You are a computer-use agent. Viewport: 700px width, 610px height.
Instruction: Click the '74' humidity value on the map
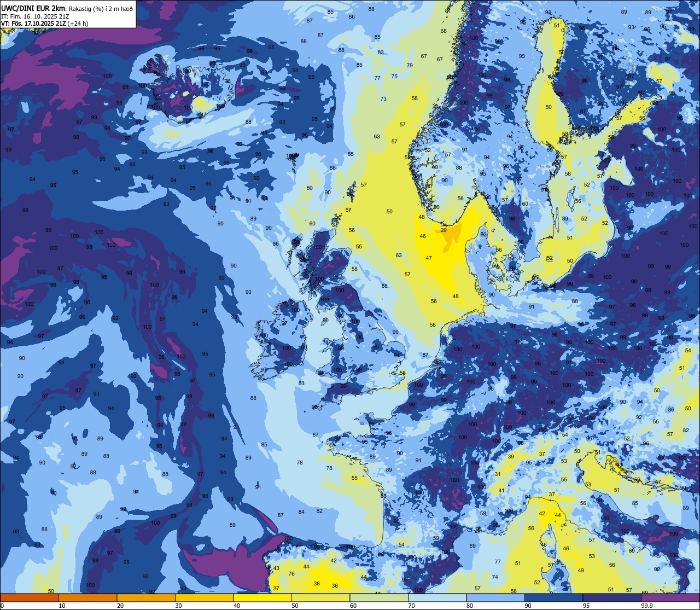(x=495, y=577)
